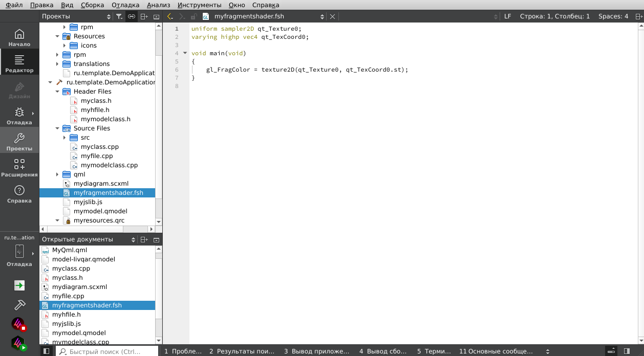This screenshot has width=644, height=356.
Task: Open the Расширения extensions mode
Action: click(x=19, y=168)
